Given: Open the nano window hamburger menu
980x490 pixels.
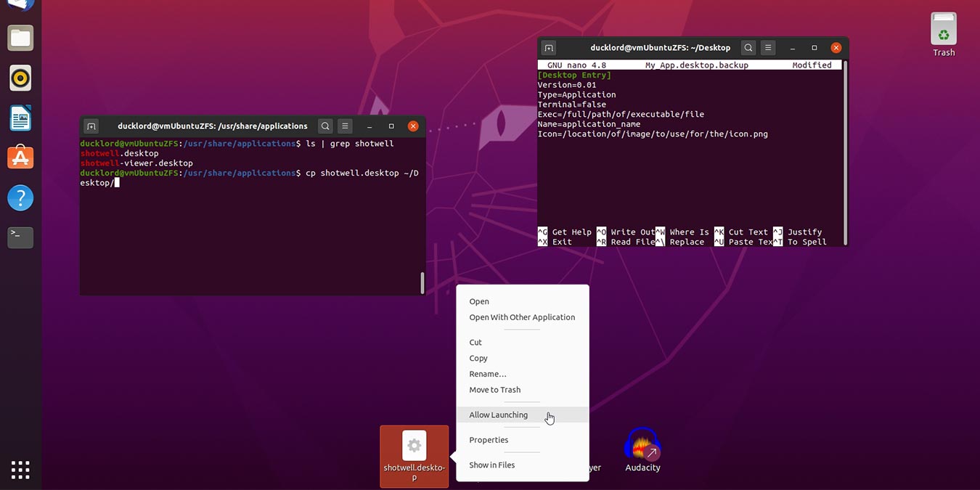Looking at the screenshot, I should coord(768,47).
